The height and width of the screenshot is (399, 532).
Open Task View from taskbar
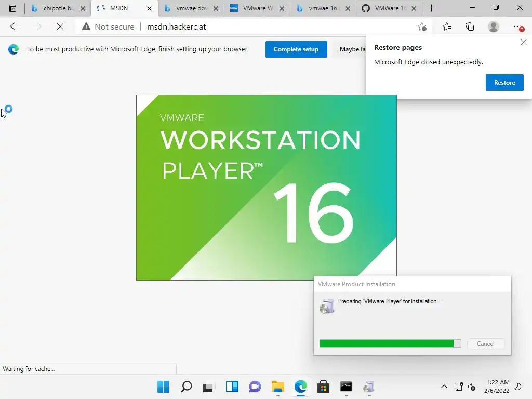[208, 387]
